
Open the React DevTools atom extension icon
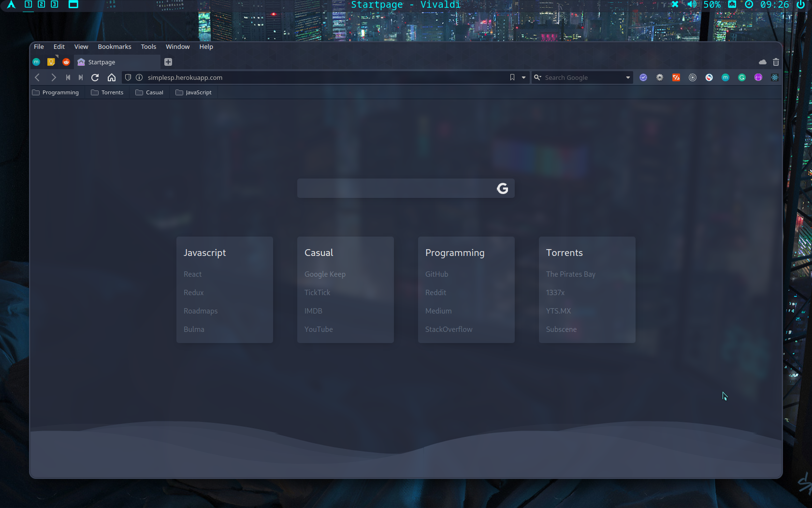[775, 77]
